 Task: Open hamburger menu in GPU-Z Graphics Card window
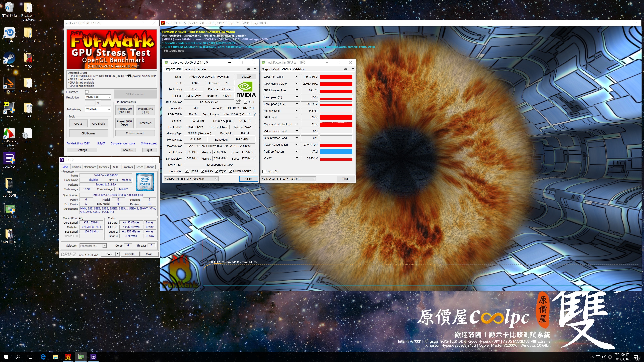coord(255,69)
